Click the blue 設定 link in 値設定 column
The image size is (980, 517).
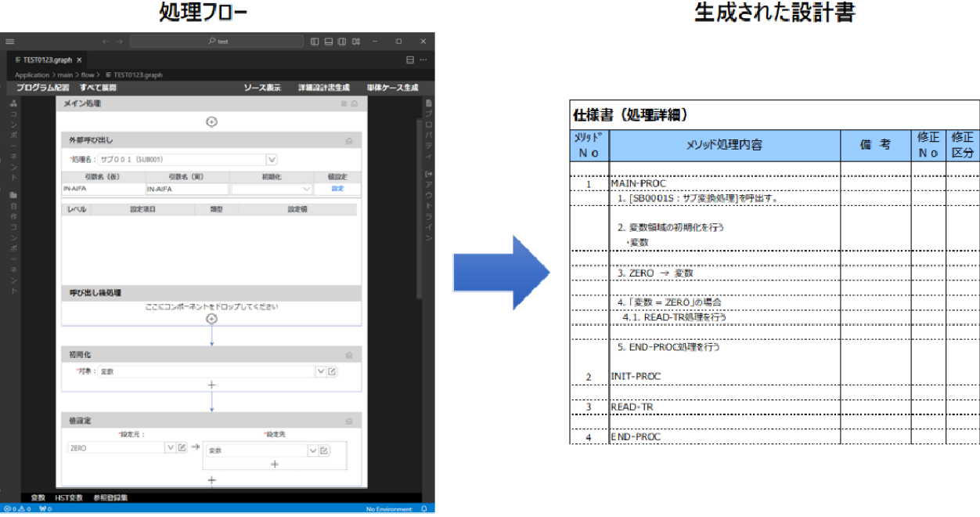337,189
